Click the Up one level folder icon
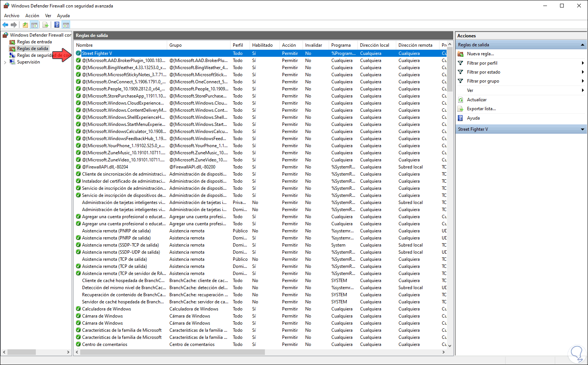This screenshot has width=588, height=365. [25, 25]
